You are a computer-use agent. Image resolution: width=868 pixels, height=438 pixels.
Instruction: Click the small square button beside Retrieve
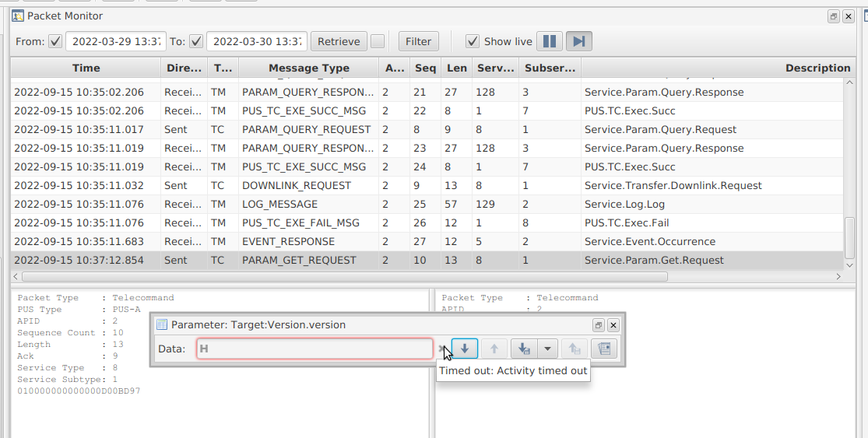click(378, 41)
